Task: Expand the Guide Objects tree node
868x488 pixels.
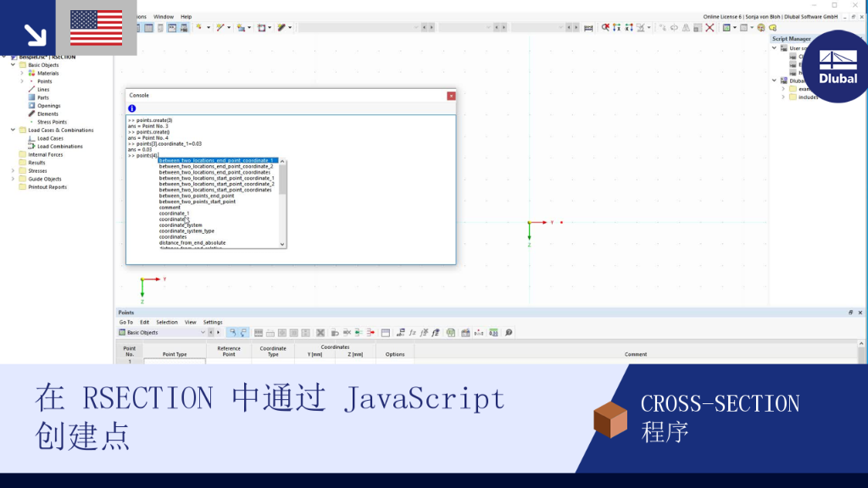Action: [13, 179]
